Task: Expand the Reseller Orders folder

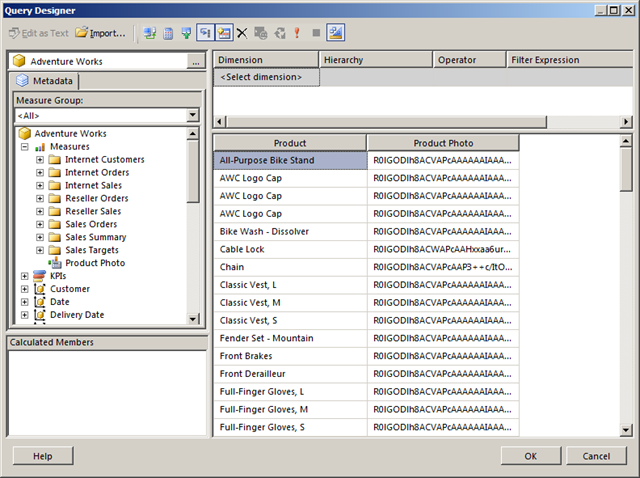Action: pyautogui.click(x=40, y=199)
